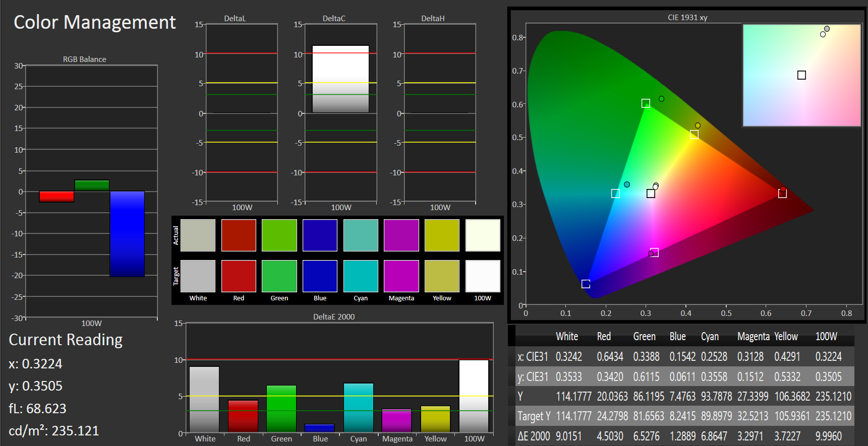This screenshot has width=868, height=446.
Task: Click the Cyan Target Y value '89.8979'
Action: pos(716,416)
